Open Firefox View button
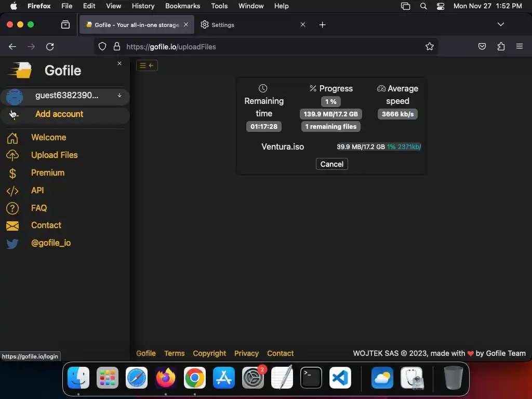The width and height of the screenshot is (532, 399). pyautogui.click(x=65, y=24)
